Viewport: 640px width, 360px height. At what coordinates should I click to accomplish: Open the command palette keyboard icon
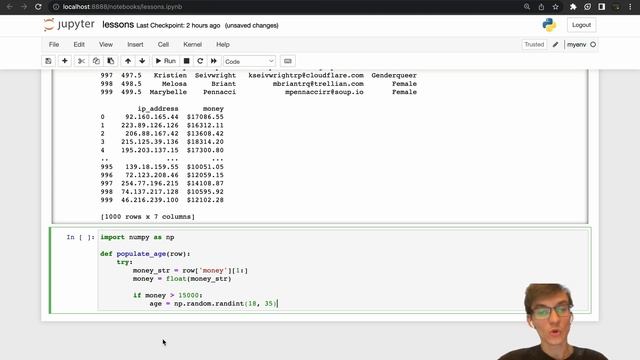(288, 61)
